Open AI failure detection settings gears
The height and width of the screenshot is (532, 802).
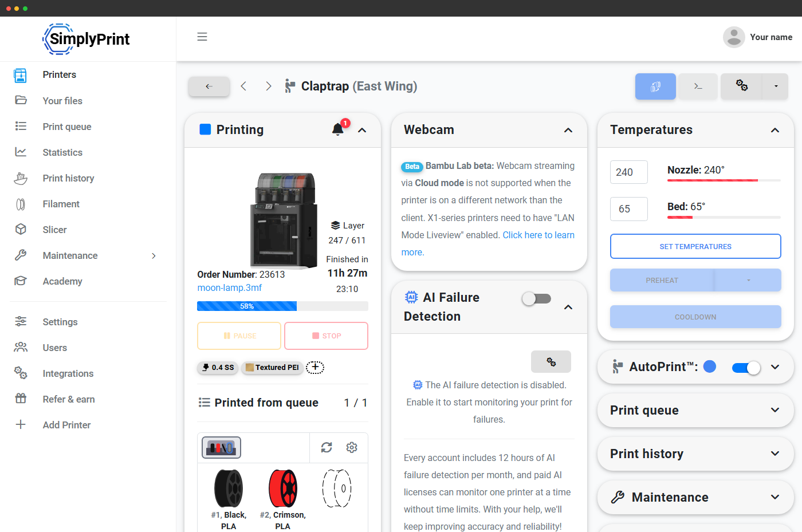pyautogui.click(x=551, y=362)
